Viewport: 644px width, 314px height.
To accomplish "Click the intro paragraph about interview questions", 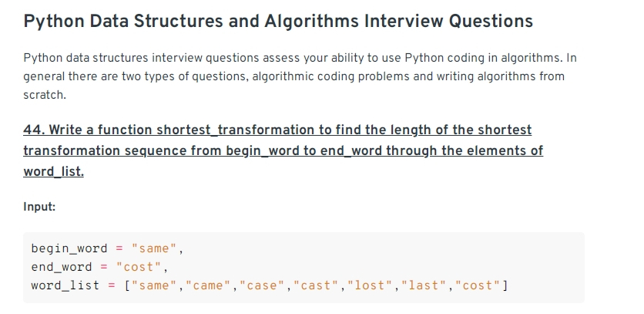I will pos(300,76).
